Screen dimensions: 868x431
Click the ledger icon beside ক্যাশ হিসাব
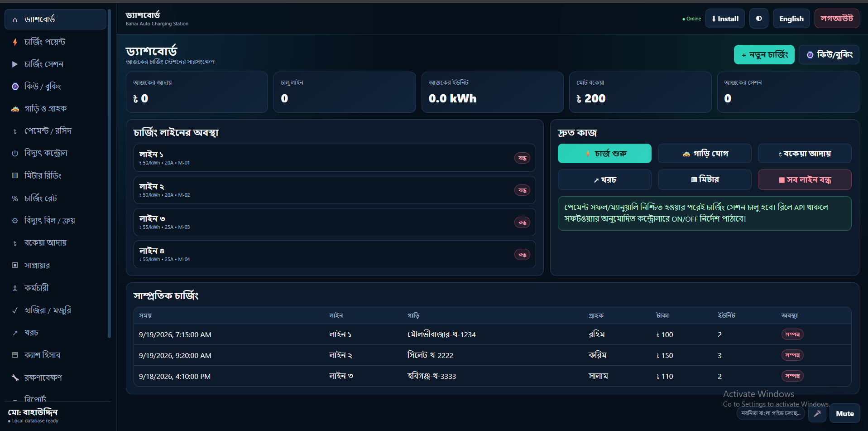pyautogui.click(x=15, y=355)
